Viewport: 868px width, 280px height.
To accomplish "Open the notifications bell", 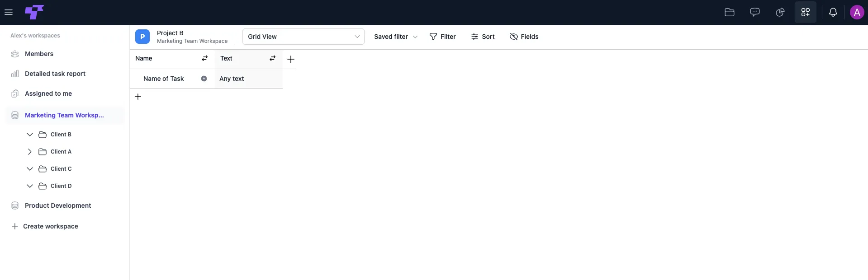I will click(833, 12).
